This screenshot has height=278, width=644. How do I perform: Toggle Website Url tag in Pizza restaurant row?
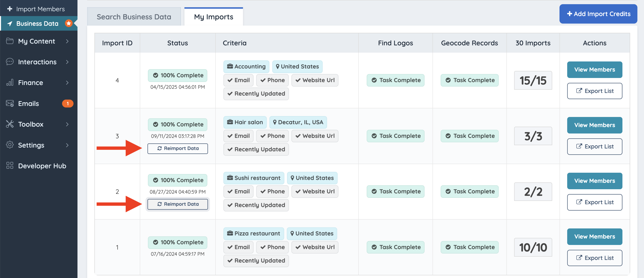coord(315,247)
